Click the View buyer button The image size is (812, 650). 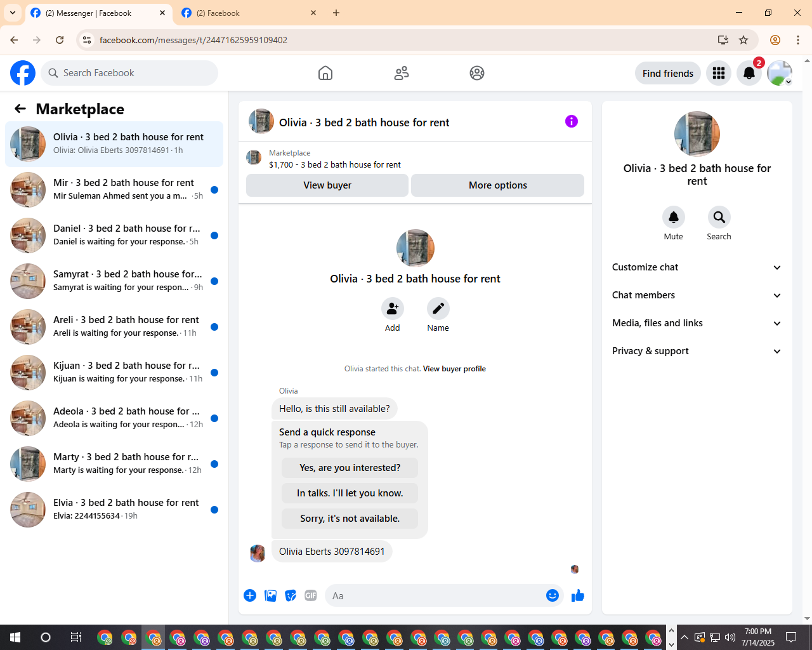tap(327, 185)
